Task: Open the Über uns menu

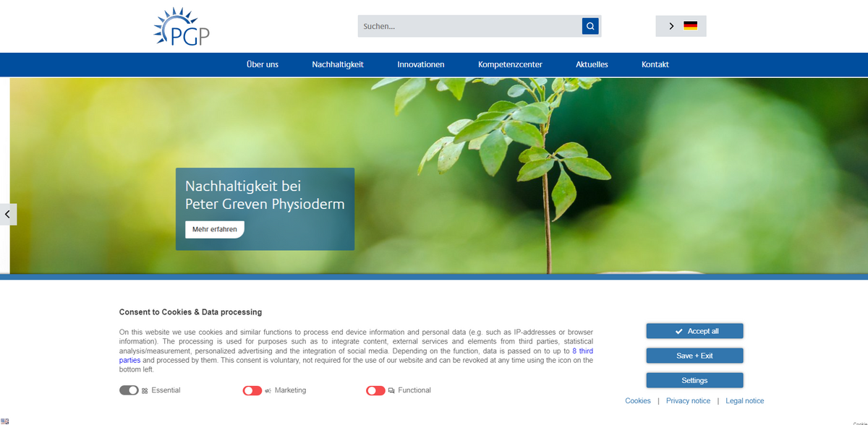Action: pos(263,64)
